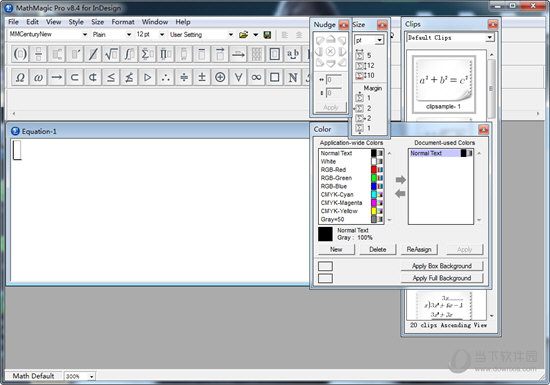Image resolution: width=550 pixels, height=385 pixels.
Task: Insert a square root template
Action: [111, 54]
